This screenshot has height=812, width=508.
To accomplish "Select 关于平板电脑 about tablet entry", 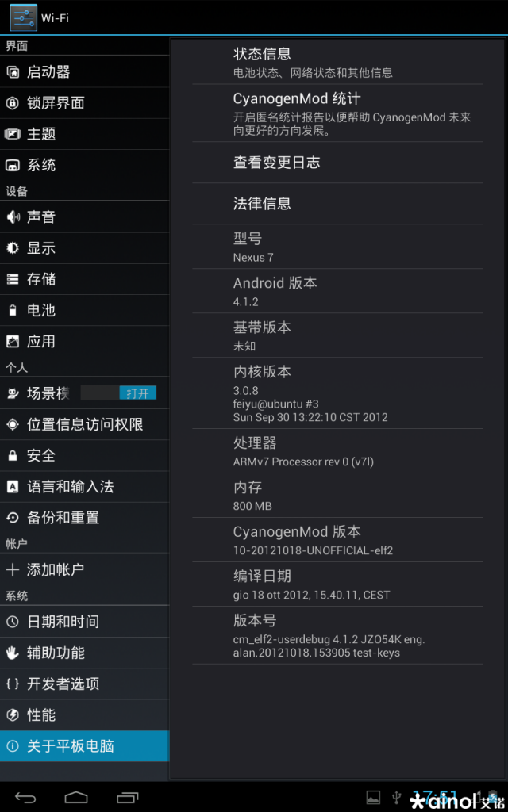I will 84,745.
